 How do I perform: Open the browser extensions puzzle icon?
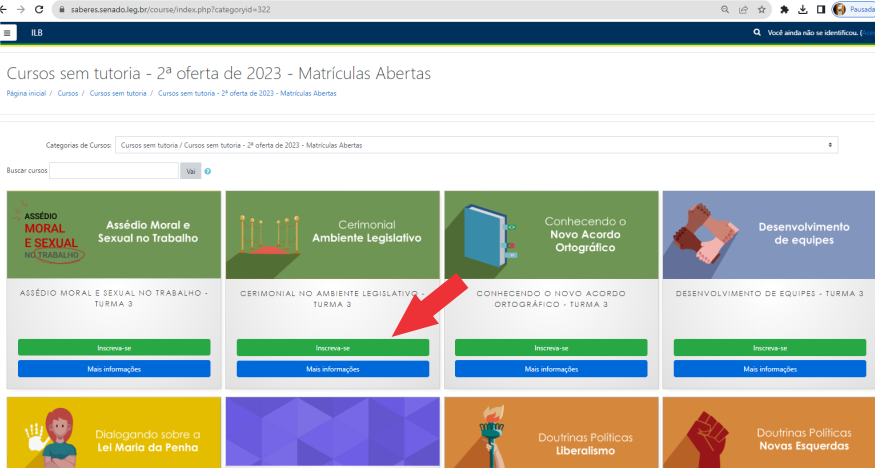tap(785, 9)
